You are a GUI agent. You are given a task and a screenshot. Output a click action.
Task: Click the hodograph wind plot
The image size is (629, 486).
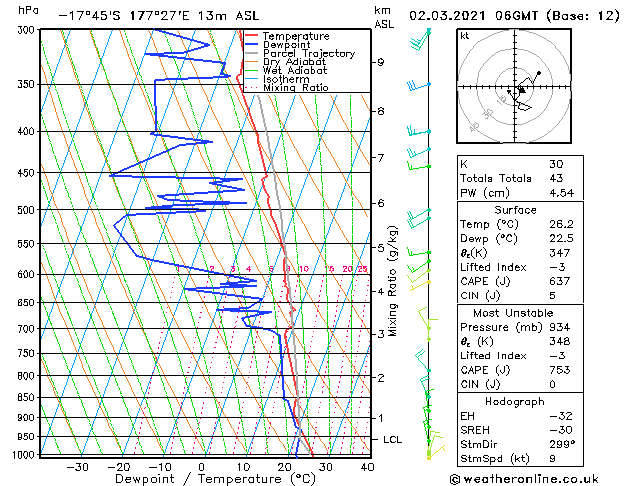[514, 86]
